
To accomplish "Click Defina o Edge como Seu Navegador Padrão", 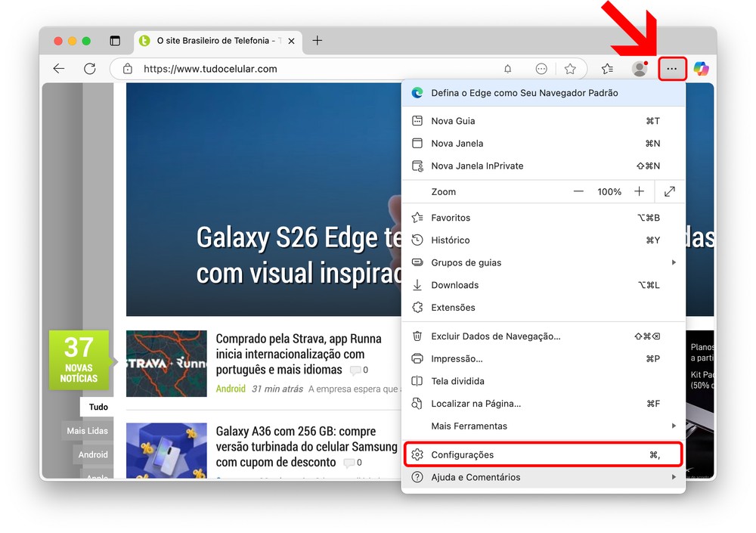I will [544, 93].
